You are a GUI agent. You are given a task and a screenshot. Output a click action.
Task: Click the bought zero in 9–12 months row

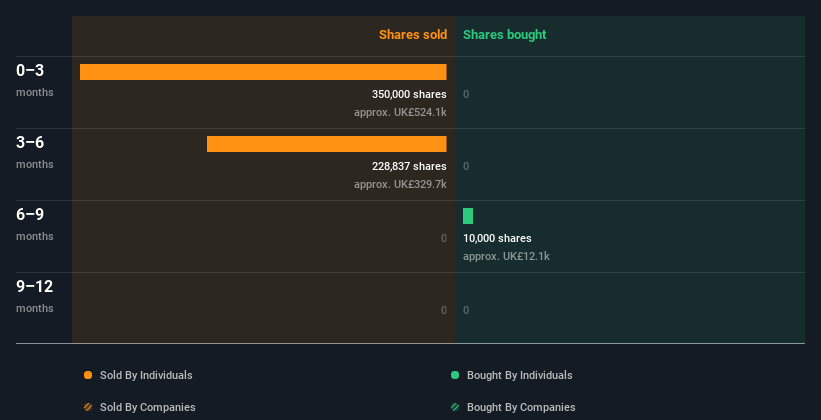[466, 311]
